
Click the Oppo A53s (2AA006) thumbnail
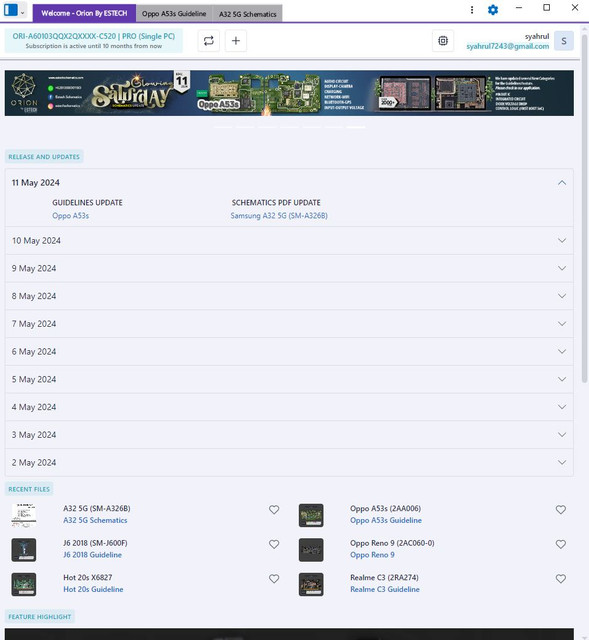pos(311,515)
